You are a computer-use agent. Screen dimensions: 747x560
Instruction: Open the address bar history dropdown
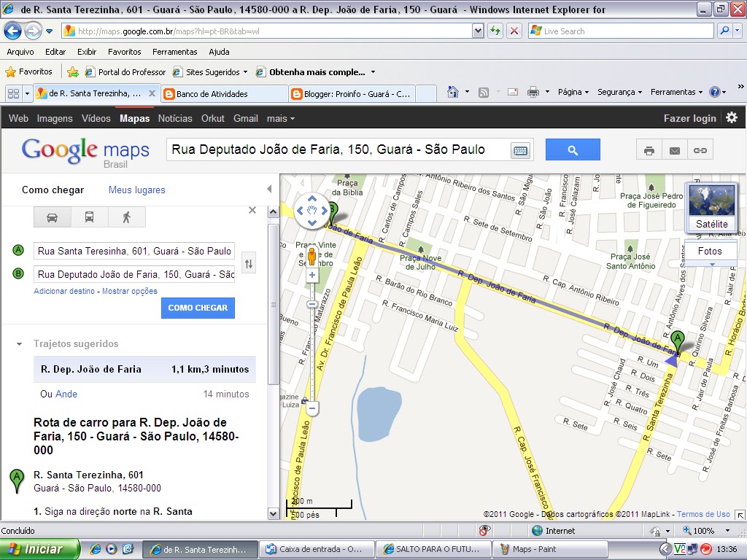(478, 31)
